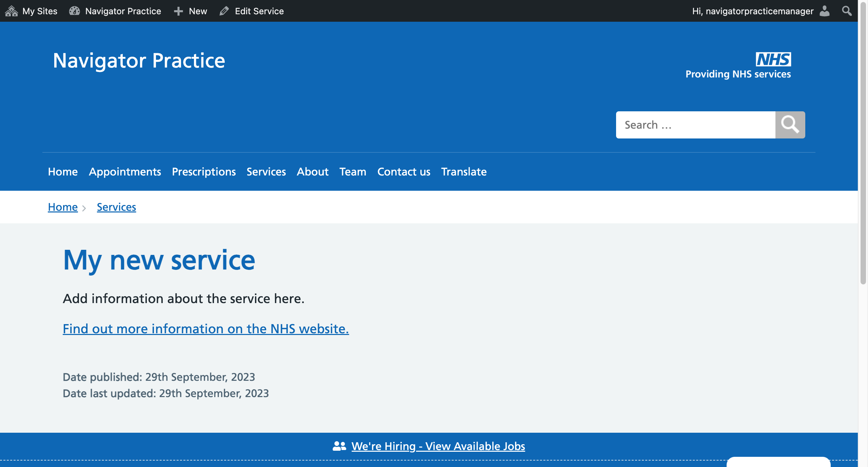Open Contact us in the main navigation

pyautogui.click(x=404, y=172)
